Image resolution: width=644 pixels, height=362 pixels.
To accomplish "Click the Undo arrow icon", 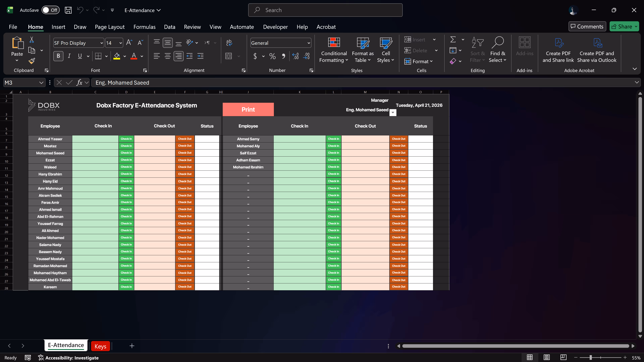I will (80, 10).
